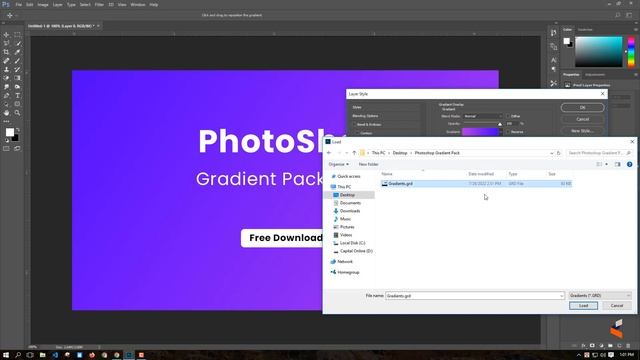Open the Windows Start button
The height and width of the screenshot is (360, 640).
[6, 355]
